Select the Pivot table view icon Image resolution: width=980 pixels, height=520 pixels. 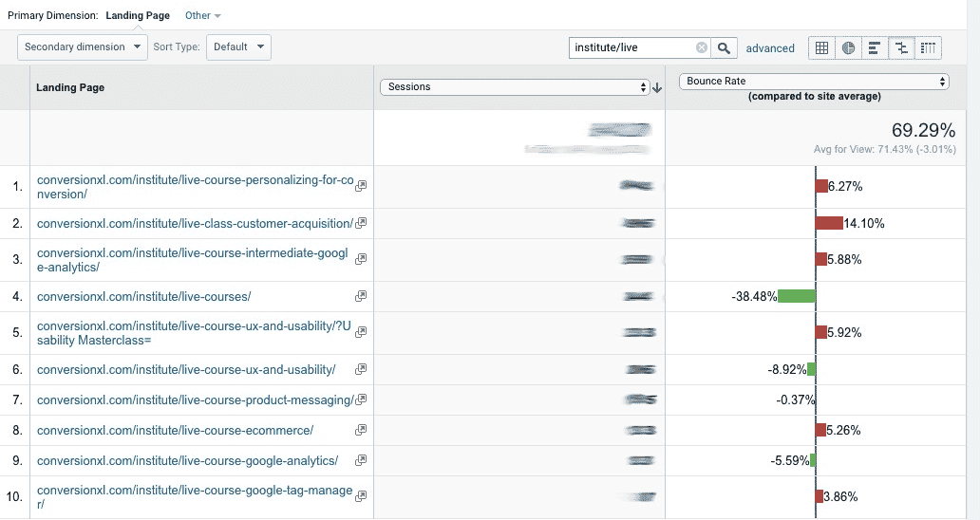928,48
